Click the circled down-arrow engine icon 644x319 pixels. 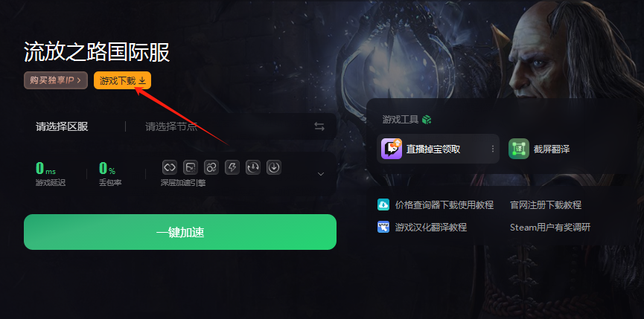pos(274,167)
